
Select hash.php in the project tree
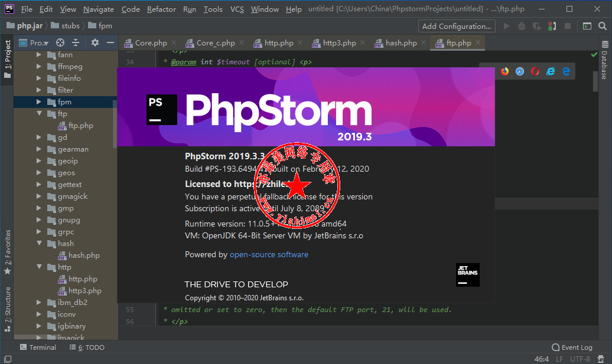tap(79, 255)
